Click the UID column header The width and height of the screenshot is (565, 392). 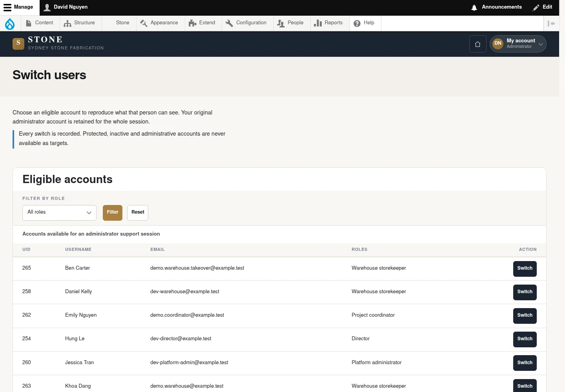click(x=26, y=249)
